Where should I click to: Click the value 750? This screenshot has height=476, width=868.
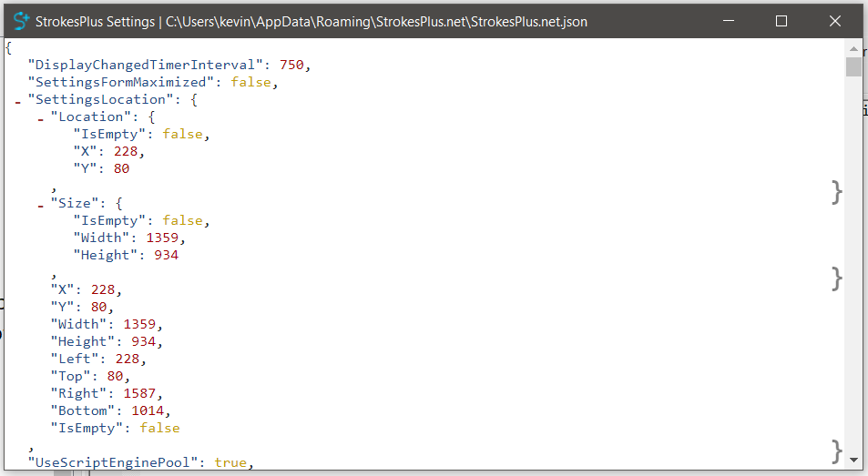click(x=291, y=66)
